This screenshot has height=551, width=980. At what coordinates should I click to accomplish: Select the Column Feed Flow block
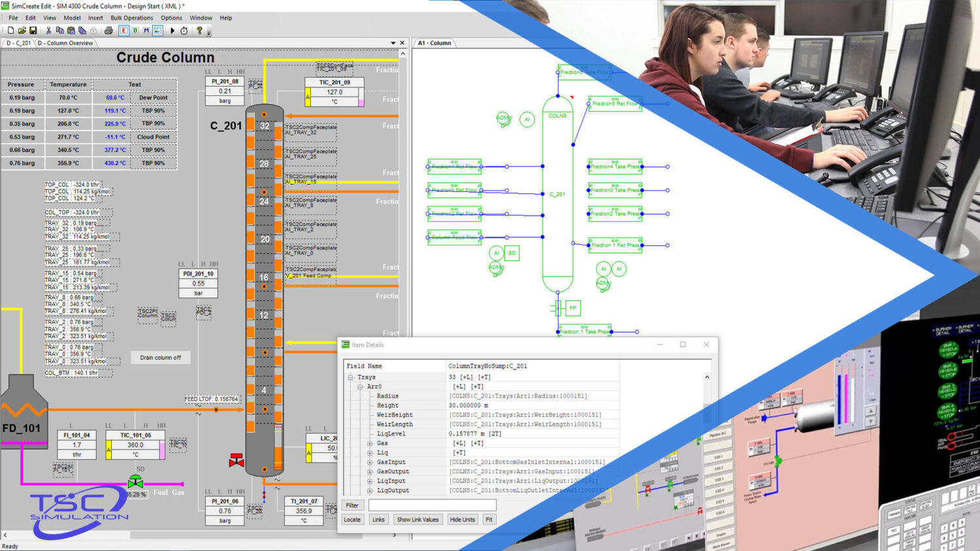coord(455,238)
